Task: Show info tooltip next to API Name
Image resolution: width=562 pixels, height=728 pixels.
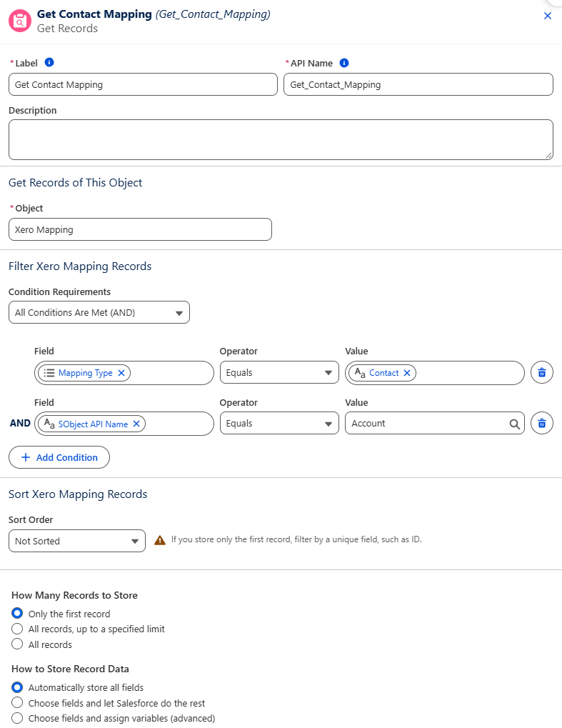Action: (344, 63)
